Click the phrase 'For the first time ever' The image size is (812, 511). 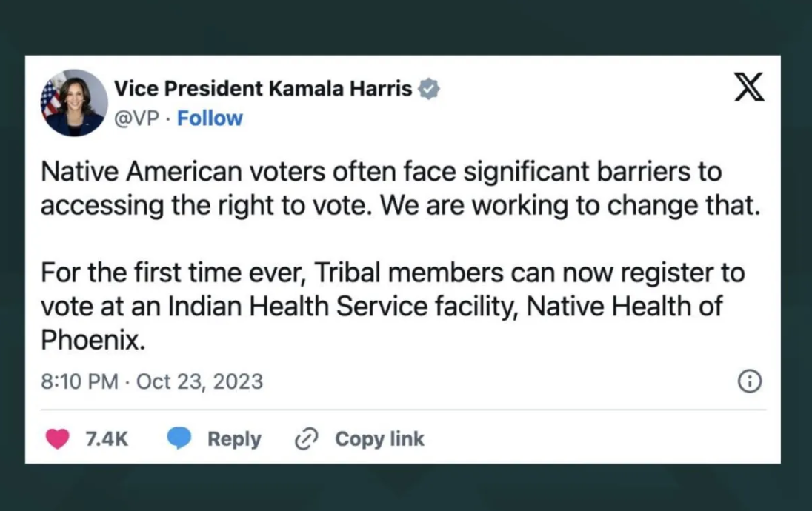173,273
